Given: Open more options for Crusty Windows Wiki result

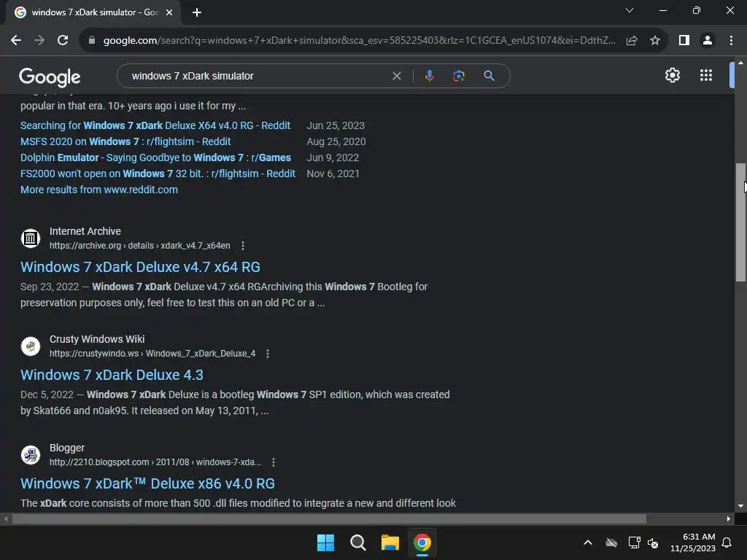Looking at the screenshot, I should pyautogui.click(x=268, y=354).
